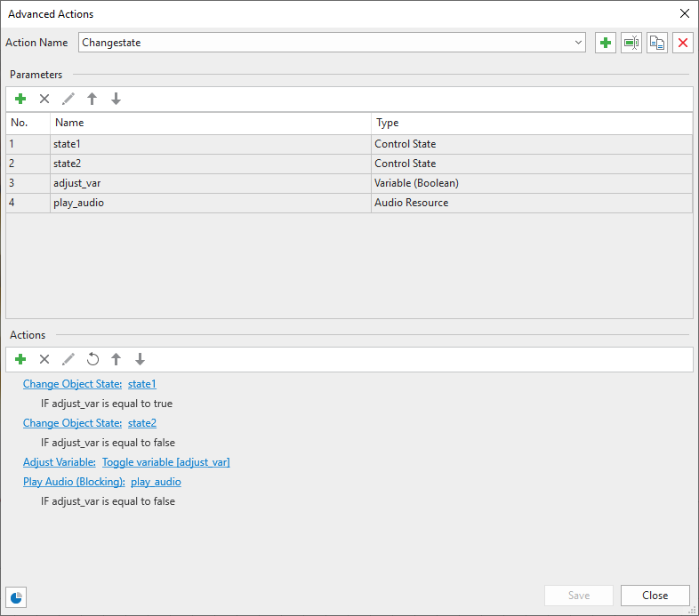Open the Change Object State link beside state2
Image resolution: width=699 pixels, height=616 pixels.
(x=72, y=423)
